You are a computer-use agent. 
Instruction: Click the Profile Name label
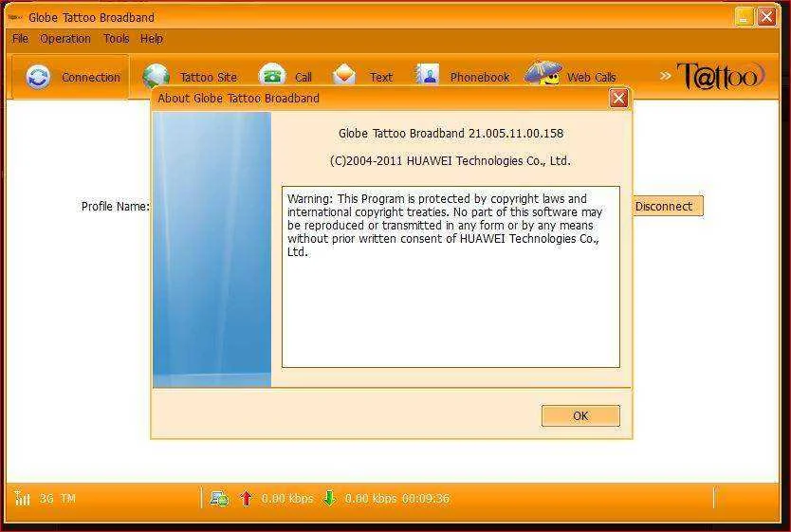pyautogui.click(x=116, y=206)
